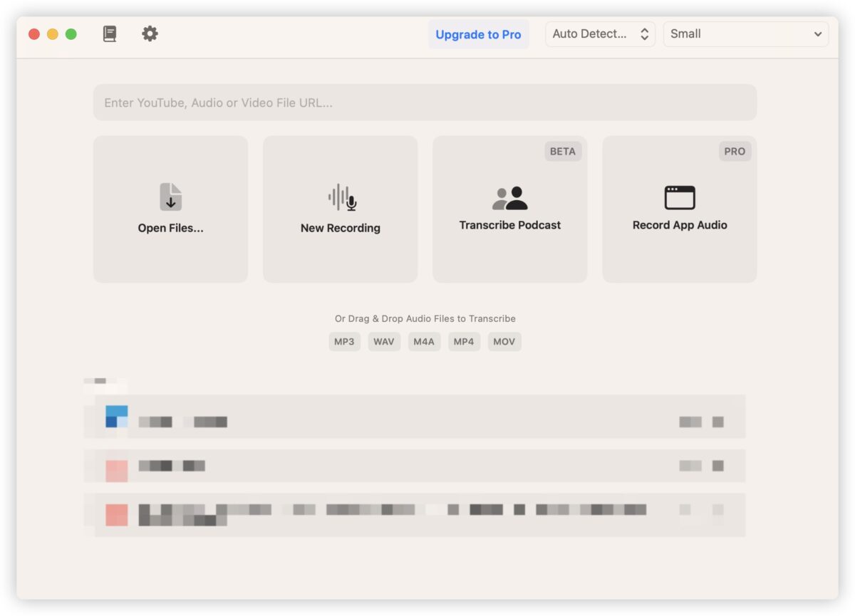Viewport: 855px width, 616px height.
Task: Click the Upgrade to Pro button
Action: point(478,34)
